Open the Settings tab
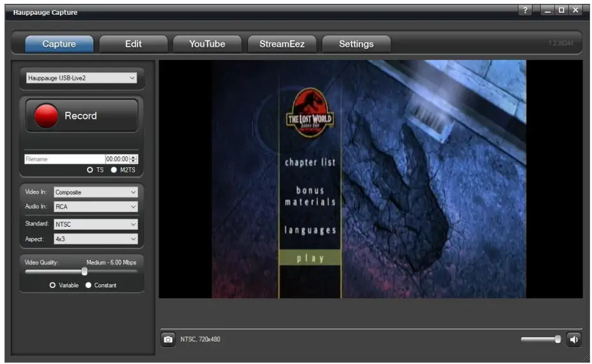Image resolution: width=592 pixels, height=364 pixels. 356,44
